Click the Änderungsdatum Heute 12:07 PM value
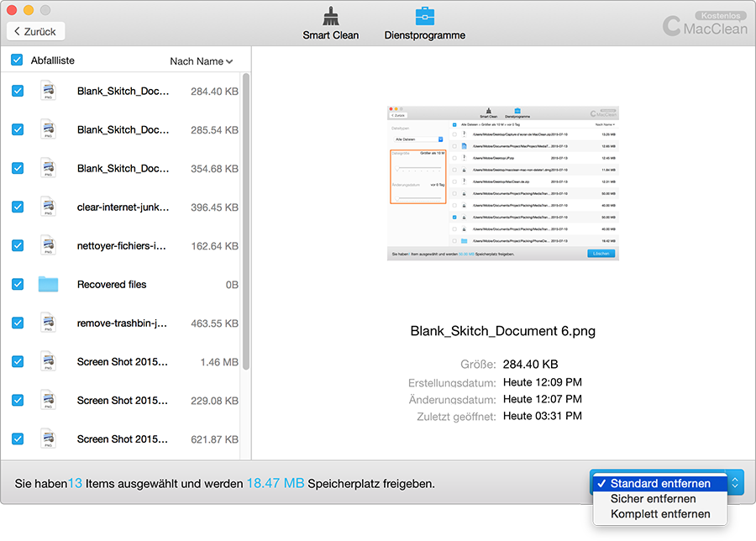756x541 pixels. (543, 399)
